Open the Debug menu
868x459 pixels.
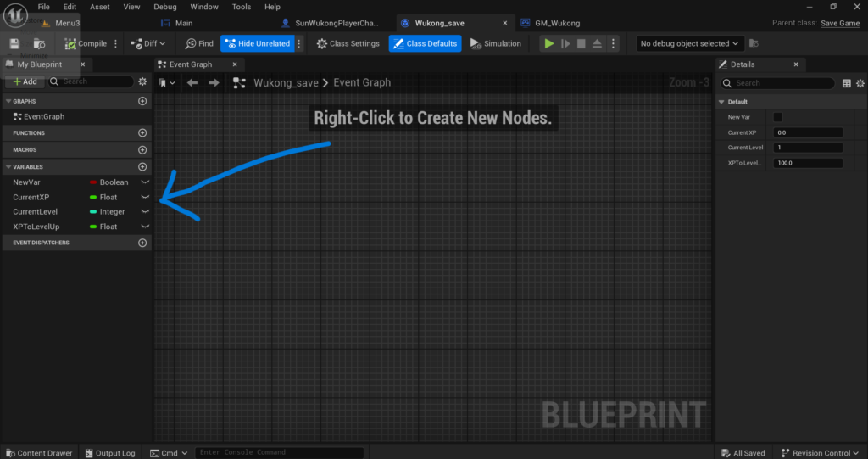165,7
